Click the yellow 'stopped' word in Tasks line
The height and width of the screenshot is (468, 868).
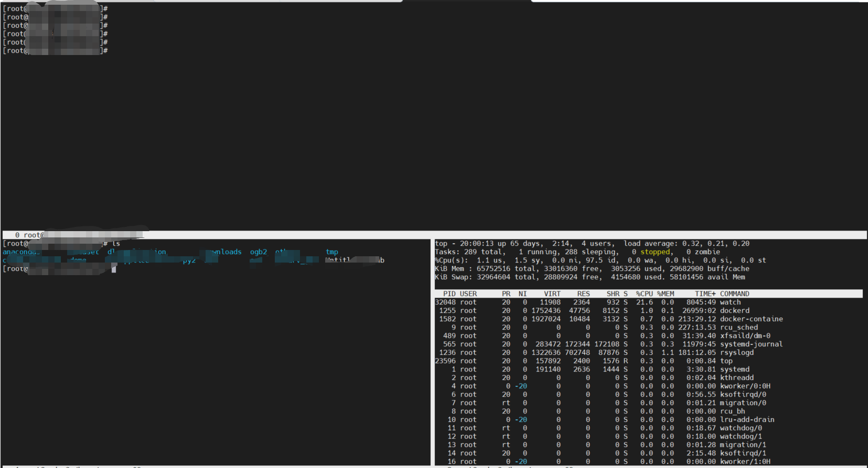655,252
